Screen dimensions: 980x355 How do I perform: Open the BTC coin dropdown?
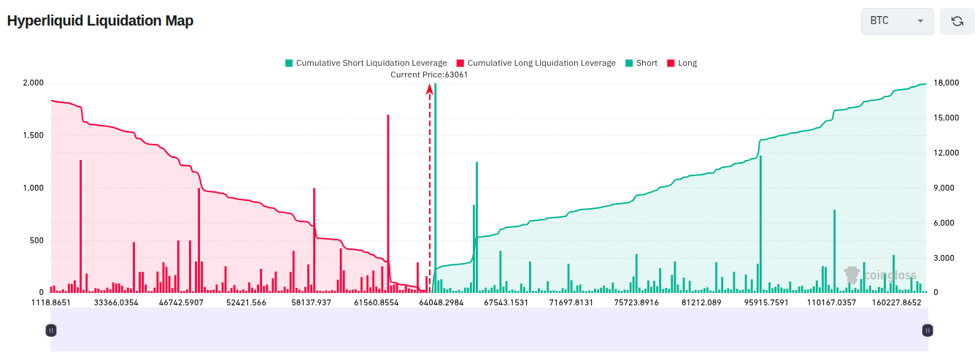coord(897,21)
